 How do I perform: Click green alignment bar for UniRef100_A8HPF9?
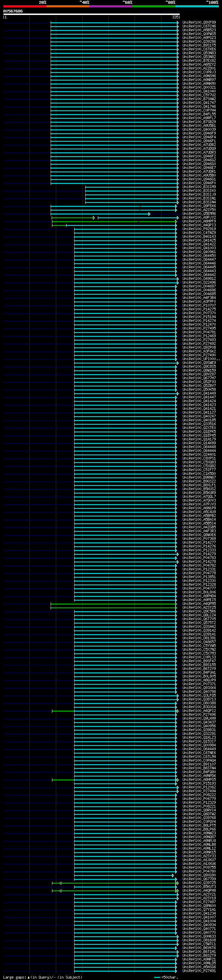(114, 221)
